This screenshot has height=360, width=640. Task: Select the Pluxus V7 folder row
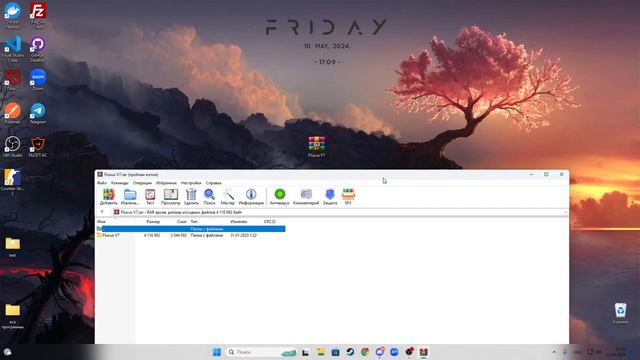[x=191, y=236]
